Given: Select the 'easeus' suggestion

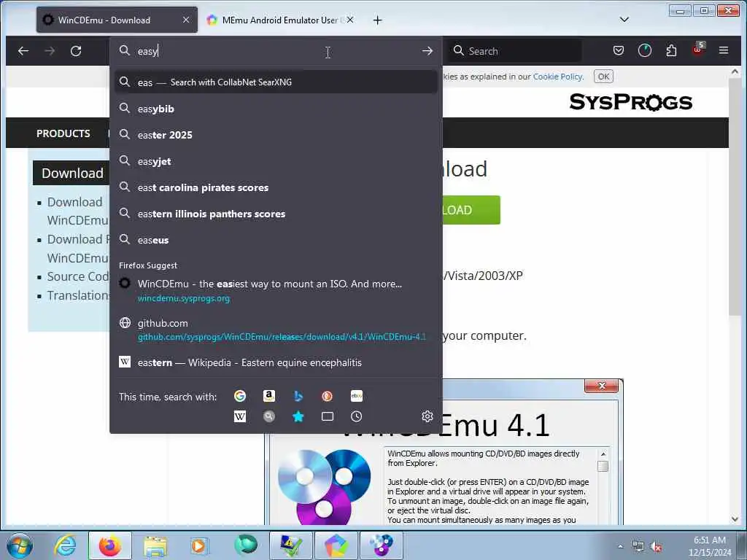Looking at the screenshot, I should (276, 240).
